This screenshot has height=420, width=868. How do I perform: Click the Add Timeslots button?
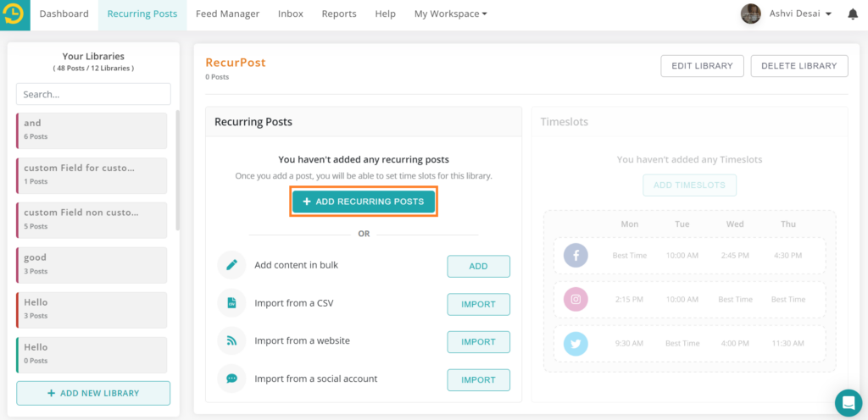click(x=689, y=185)
